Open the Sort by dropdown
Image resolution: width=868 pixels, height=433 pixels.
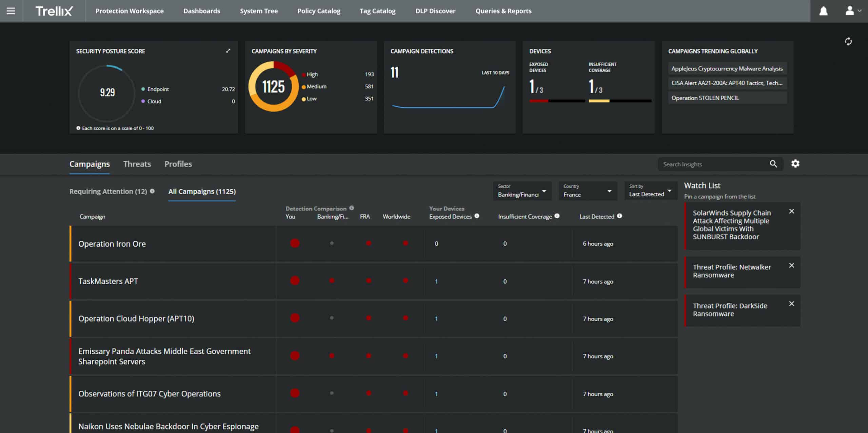click(x=651, y=191)
